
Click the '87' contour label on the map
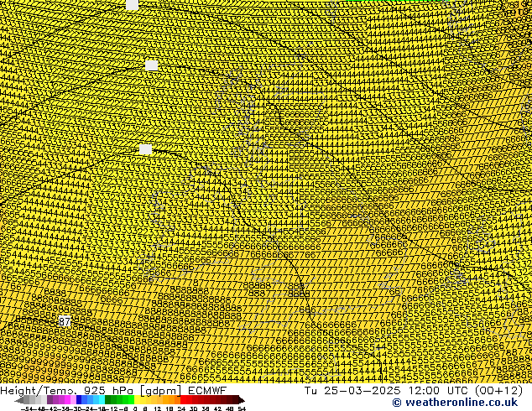(65, 321)
